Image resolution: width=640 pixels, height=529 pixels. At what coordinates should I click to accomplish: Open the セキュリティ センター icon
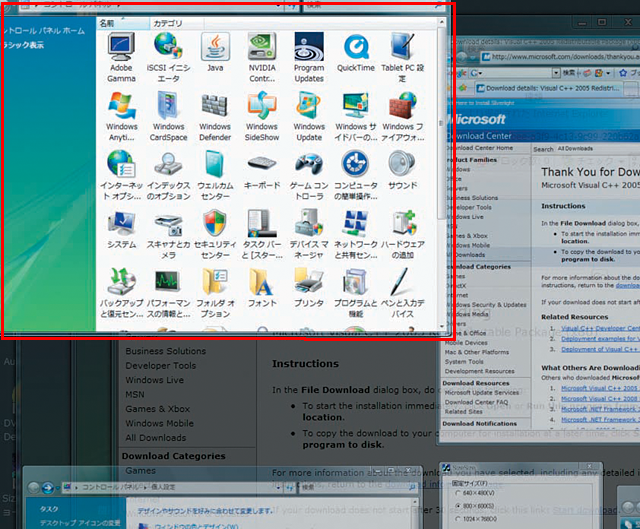[215, 234]
